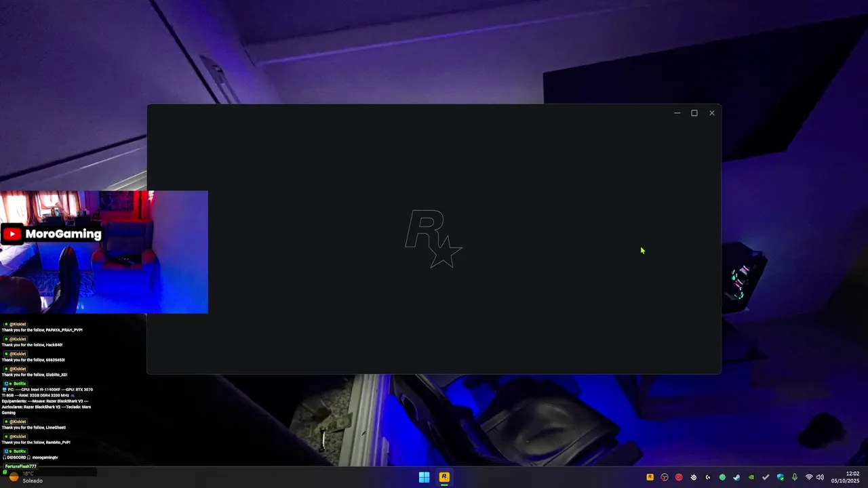Open Windows Security shield tray icon
The width and height of the screenshot is (868, 488).
[x=781, y=477]
